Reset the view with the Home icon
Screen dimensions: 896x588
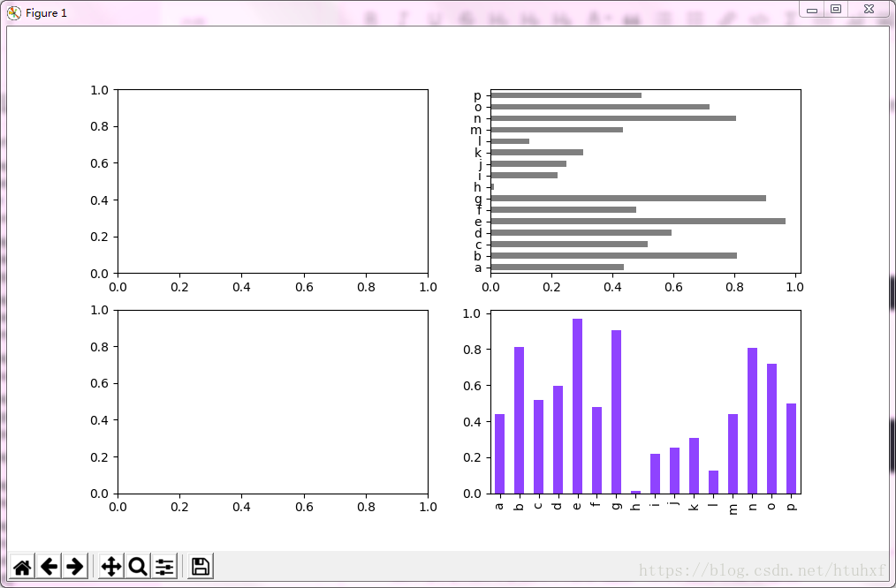pyautogui.click(x=22, y=566)
